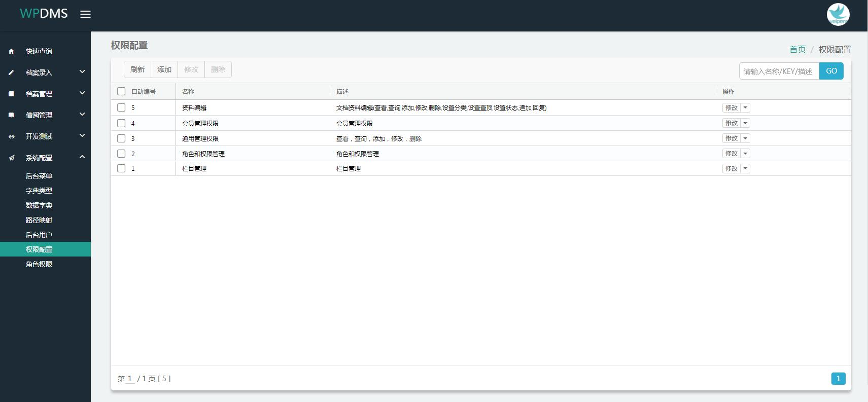
Task: Select the active 权限配置 submenu item
Action: [45, 249]
